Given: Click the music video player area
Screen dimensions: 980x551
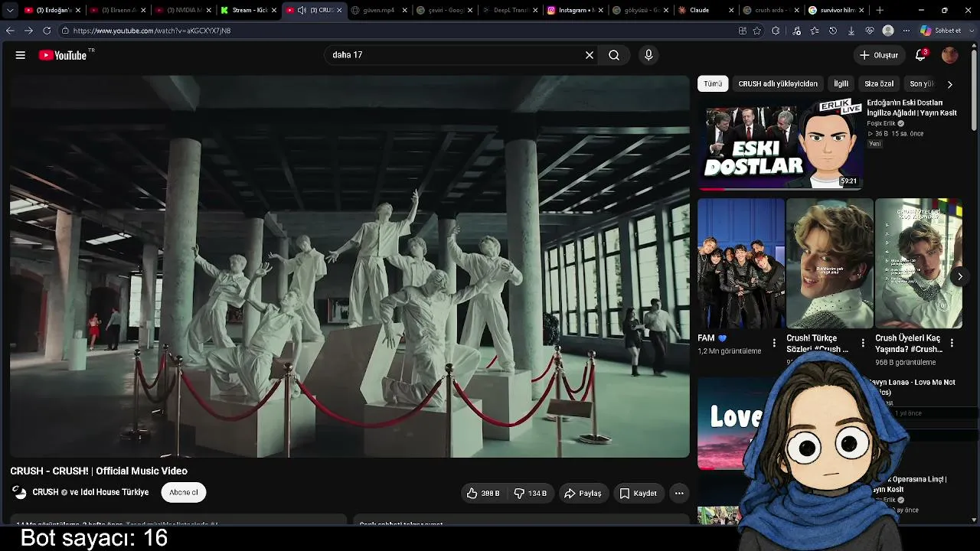Looking at the screenshot, I should pos(350,266).
